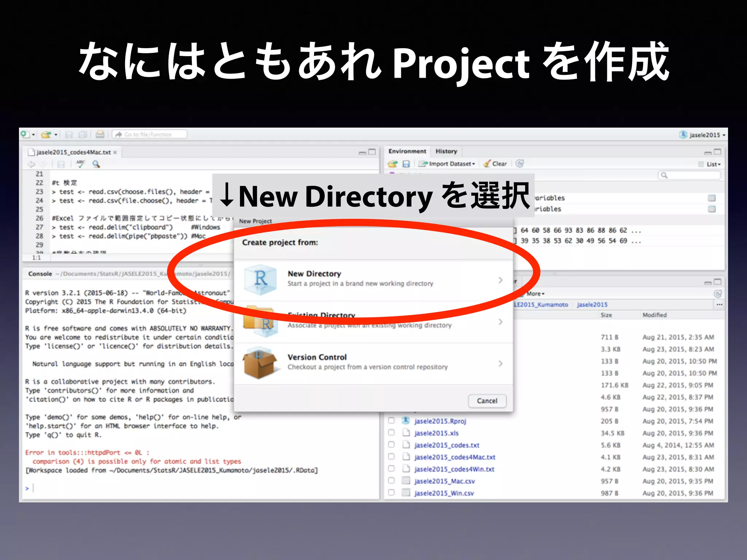Image resolution: width=747 pixels, height=560 pixels.
Task: Open the jasele2015_codes.txt file link
Action: pyautogui.click(x=447, y=445)
